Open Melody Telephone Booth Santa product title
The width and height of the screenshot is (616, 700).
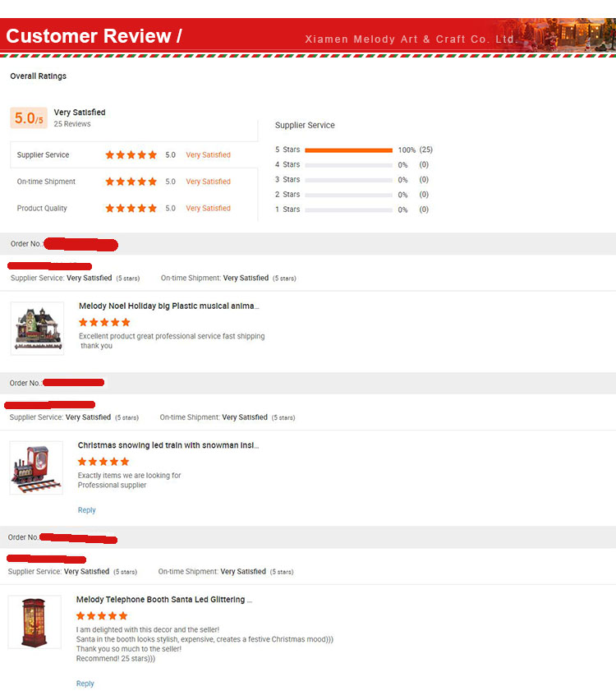click(x=164, y=600)
